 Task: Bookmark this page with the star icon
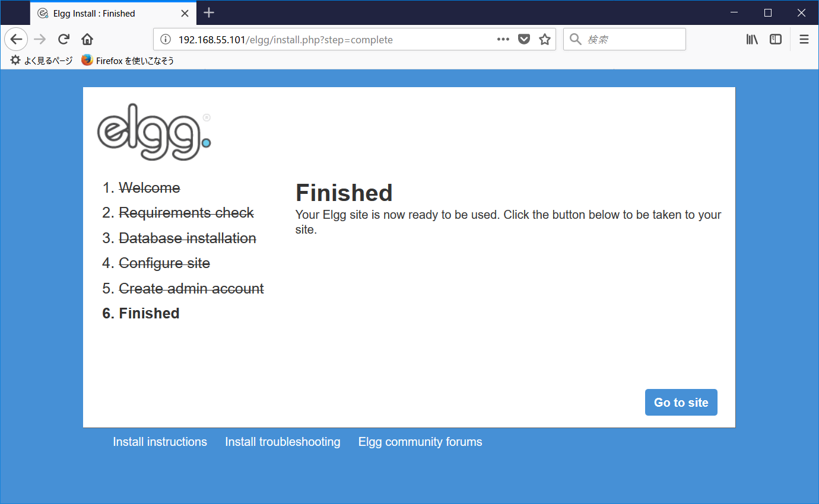point(544,39)
